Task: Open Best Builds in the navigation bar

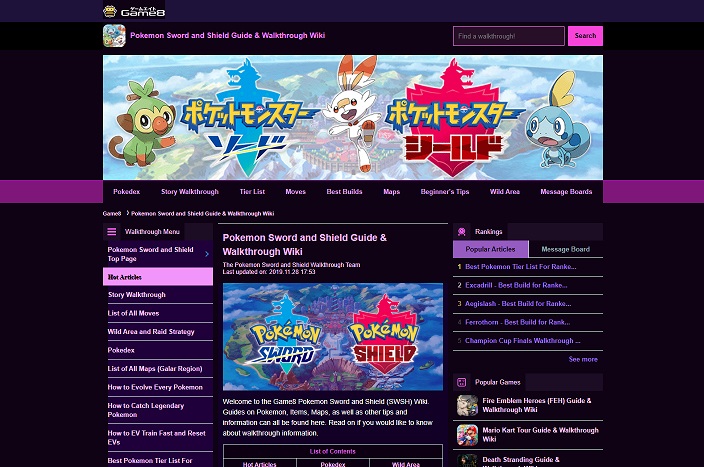Action: [x=344, y=192]
